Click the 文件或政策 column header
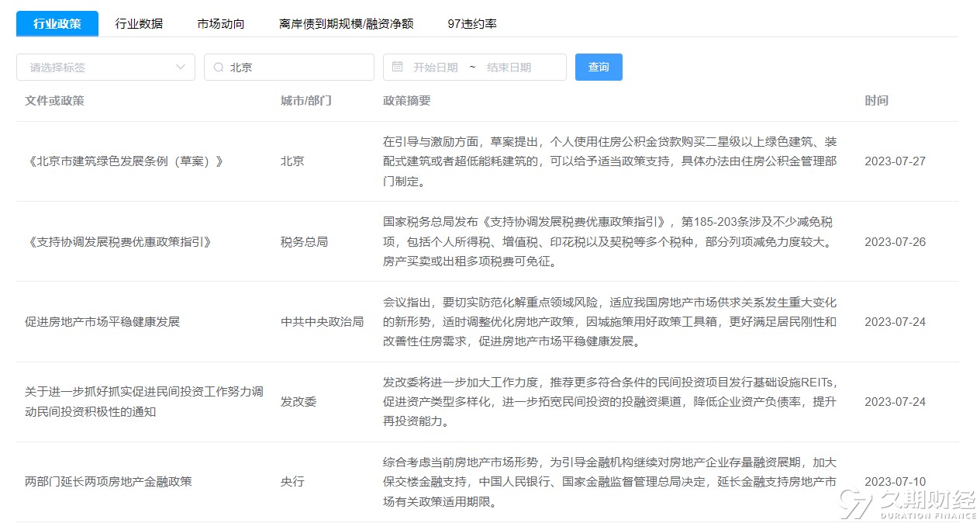The width and height of the screenshot is (980, 523). 54,101
